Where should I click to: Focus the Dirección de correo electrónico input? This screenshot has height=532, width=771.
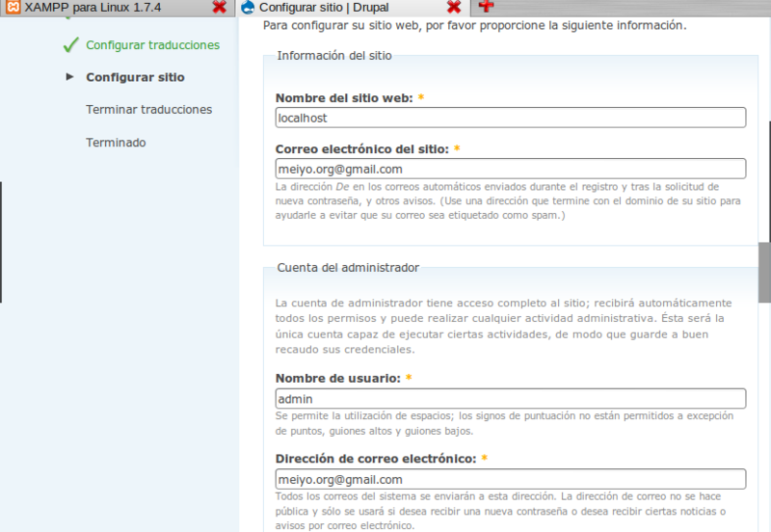[x=510, y=479]
